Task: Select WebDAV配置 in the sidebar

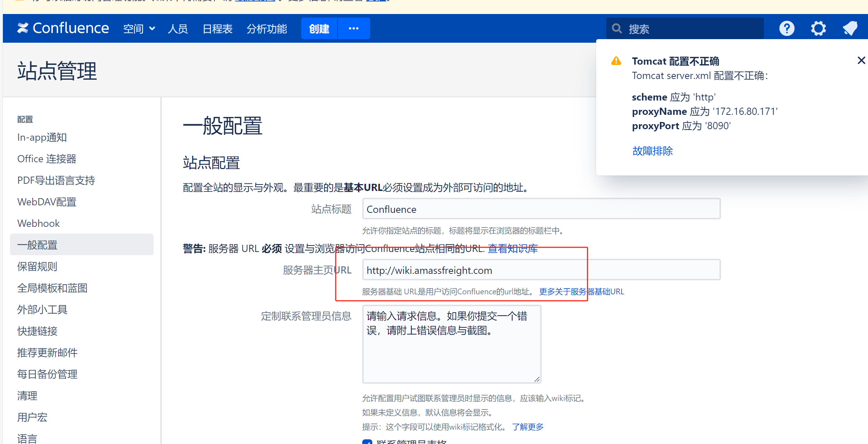Action: pyautogui.click(x=47, y=202)
